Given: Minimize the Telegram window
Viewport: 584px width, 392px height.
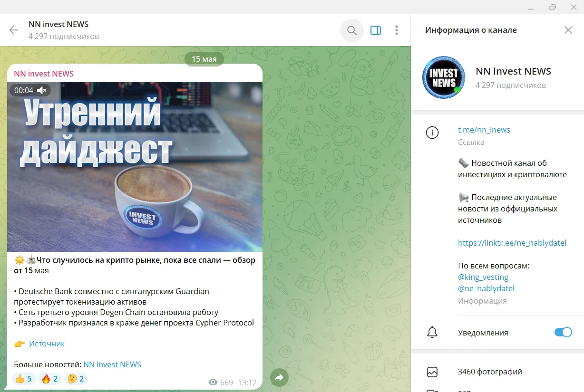Looking at the screenshot, I should [531, 7].
